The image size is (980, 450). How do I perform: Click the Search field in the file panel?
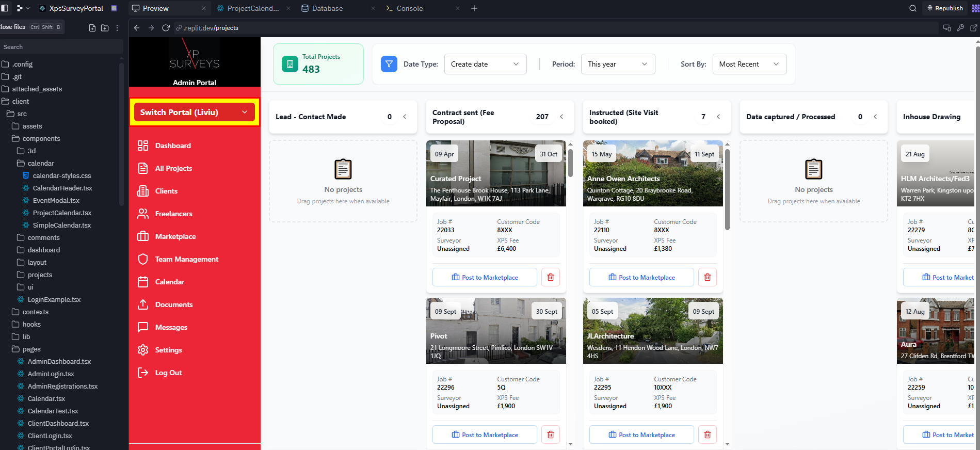(61, 47)
